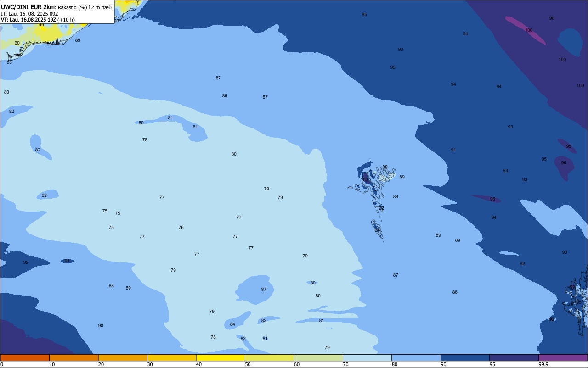Select the humidity value 84 on map

(232, 324)
